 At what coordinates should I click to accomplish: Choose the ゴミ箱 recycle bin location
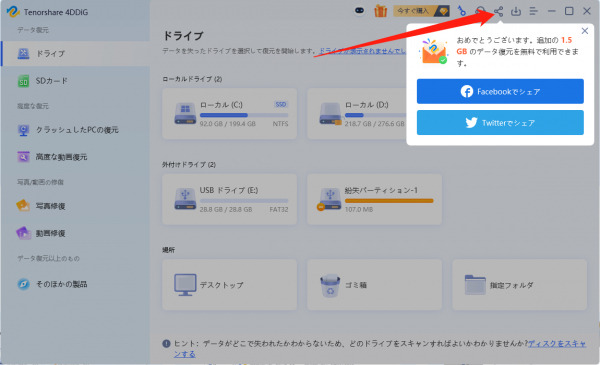pyautogui.click(x=374, y=285)
